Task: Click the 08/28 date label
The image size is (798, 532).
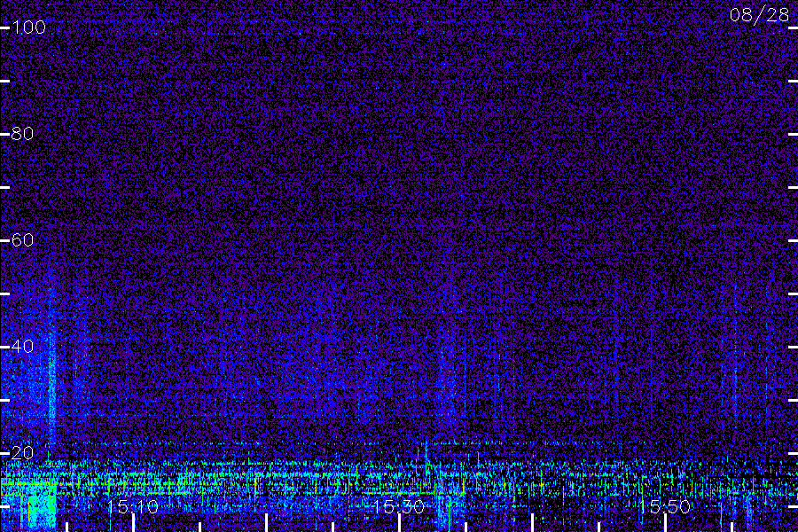Action: pyautogui.click(x=759, y=15)
